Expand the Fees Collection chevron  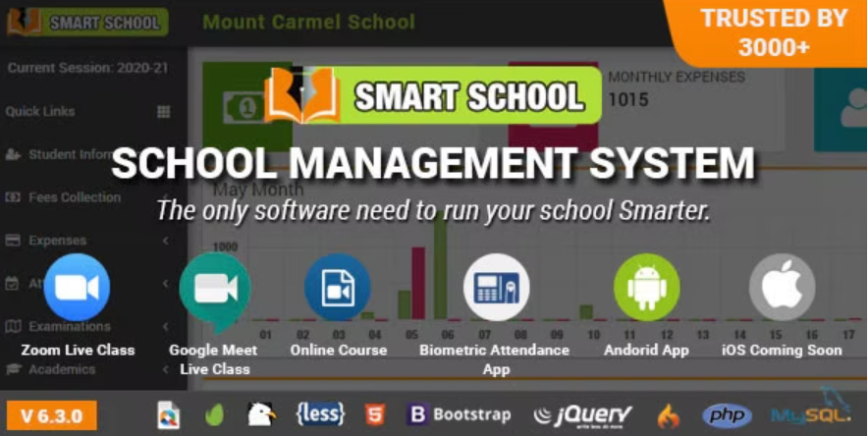coord(165,197)
